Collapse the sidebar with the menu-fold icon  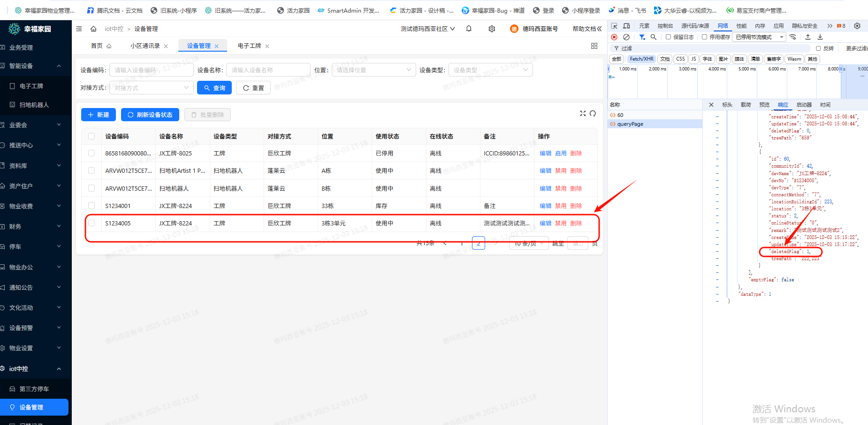[79, 29]
